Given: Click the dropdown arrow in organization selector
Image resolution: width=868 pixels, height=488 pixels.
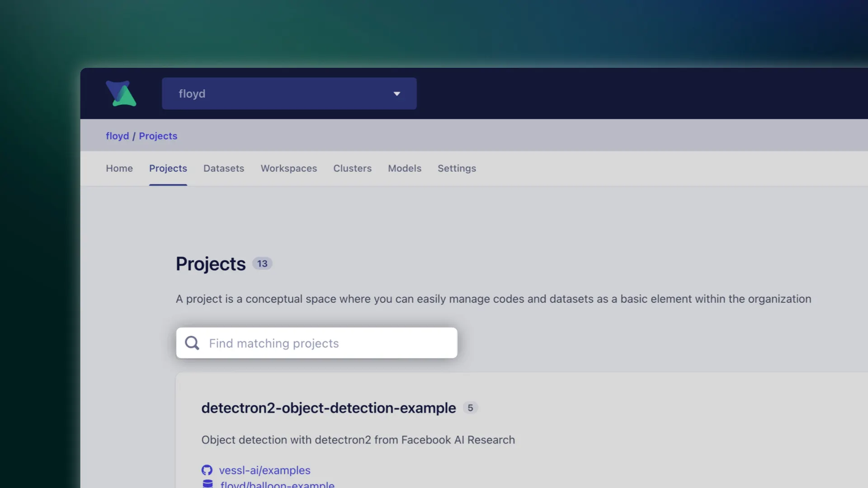Looking at the screenshot, I should pos(396,94).
